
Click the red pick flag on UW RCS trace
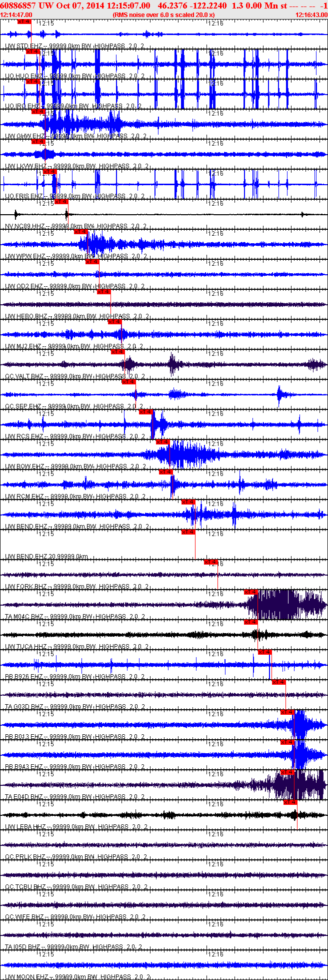point(145,412)
